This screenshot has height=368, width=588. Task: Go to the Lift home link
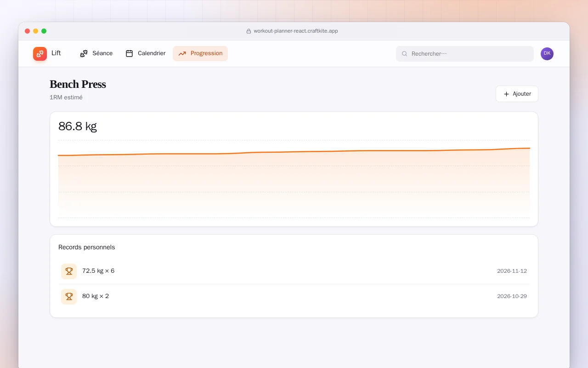[47, 54]
